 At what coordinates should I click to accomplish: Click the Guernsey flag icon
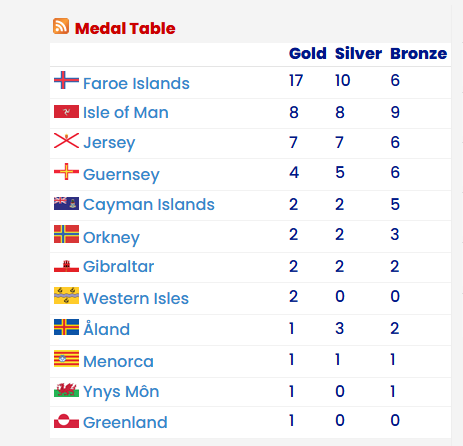point(66,172)
